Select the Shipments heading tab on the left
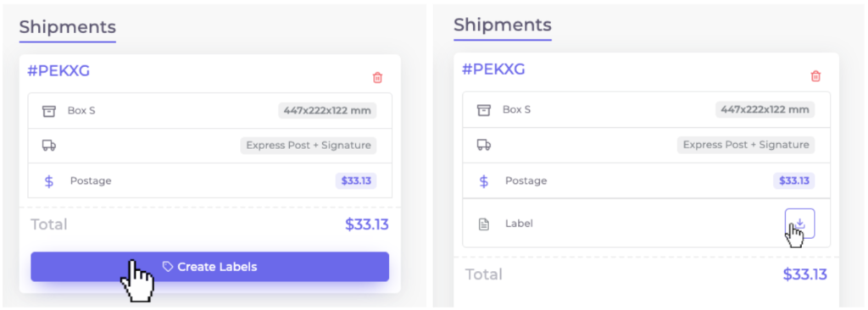 (68, 27)
